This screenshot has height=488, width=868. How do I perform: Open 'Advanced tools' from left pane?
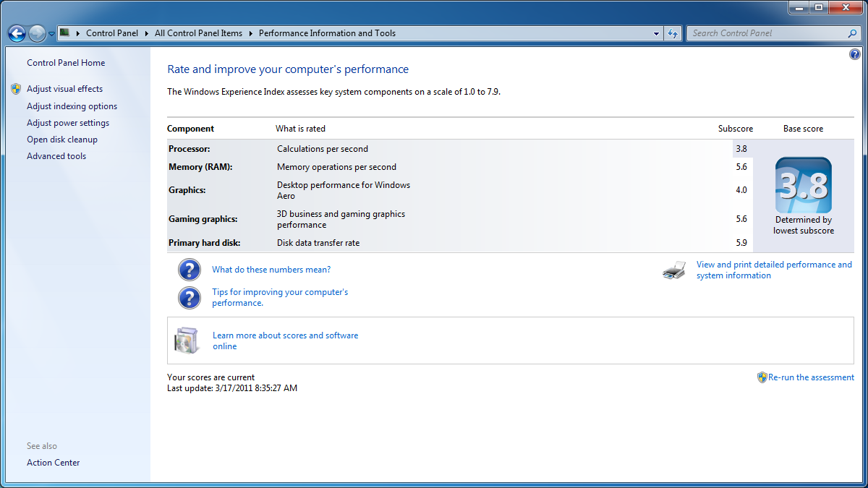point(56,156)
